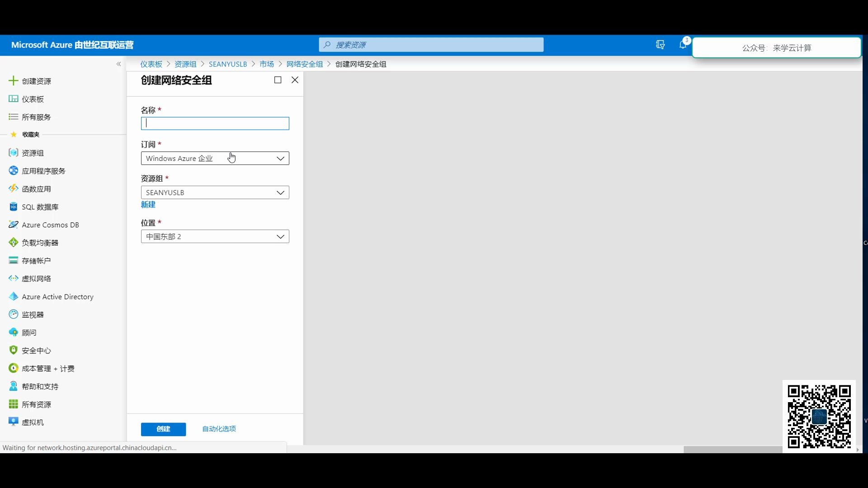
Task: Click the Azure Active Directory icon
Action: [x=14, y=296]
